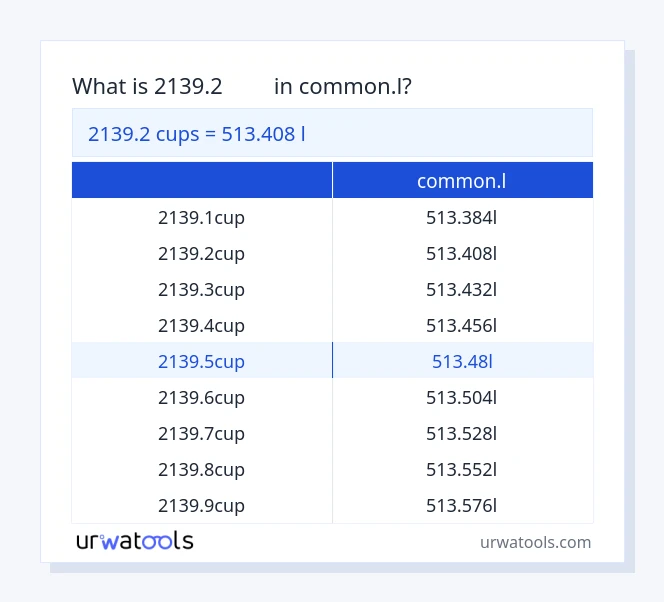Click the 513.384l value

point(461,217)
